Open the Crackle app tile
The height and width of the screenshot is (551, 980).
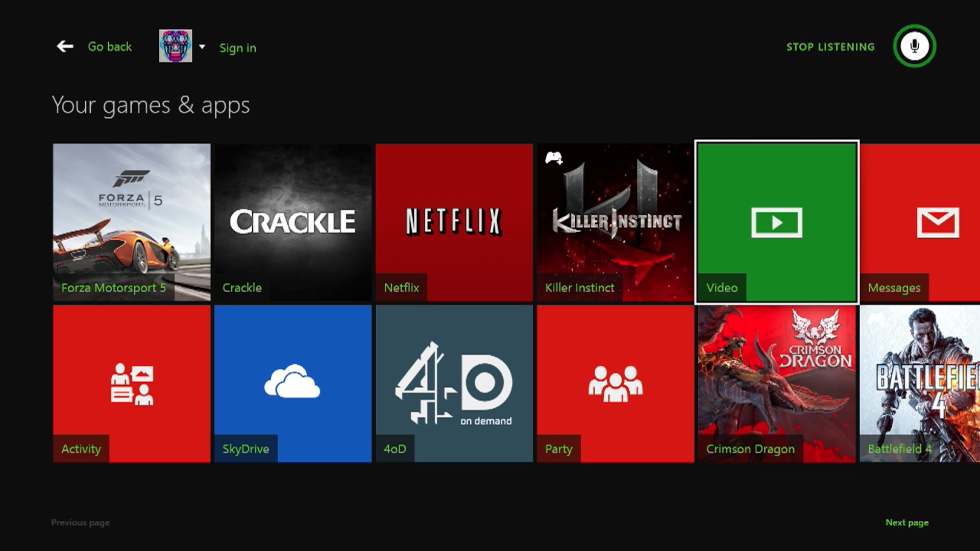coord(293,222)
